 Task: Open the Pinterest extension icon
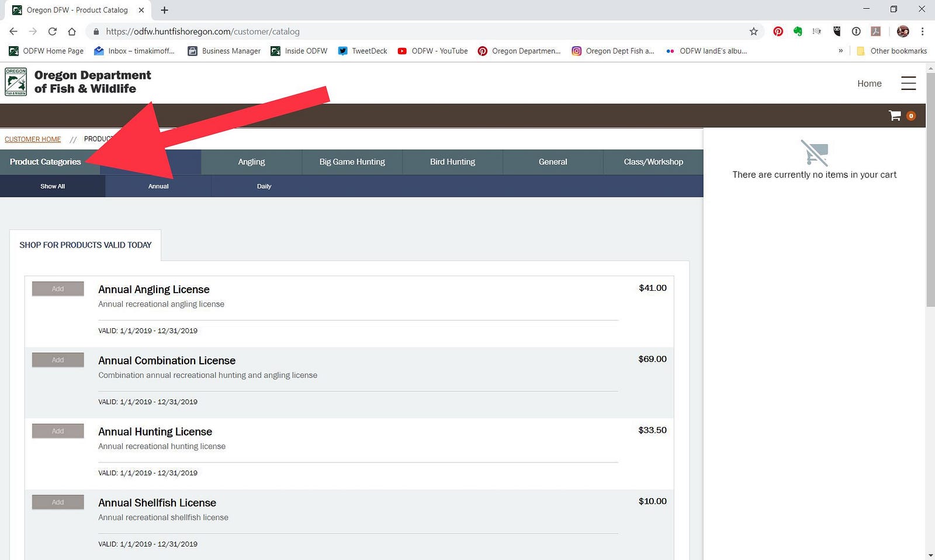778,32
